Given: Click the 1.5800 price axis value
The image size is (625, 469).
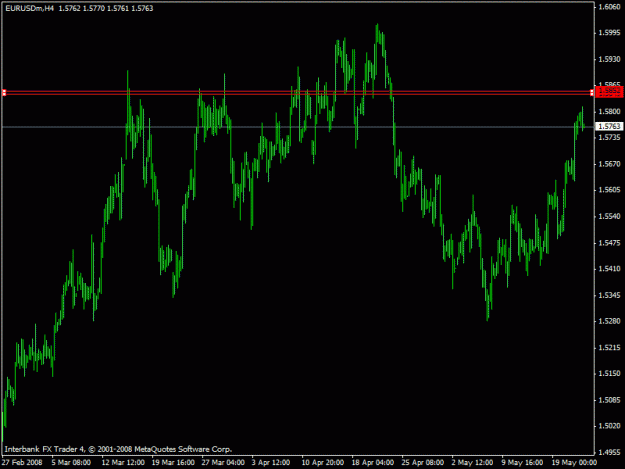Looking at the screenshot, I should [609, 112].
